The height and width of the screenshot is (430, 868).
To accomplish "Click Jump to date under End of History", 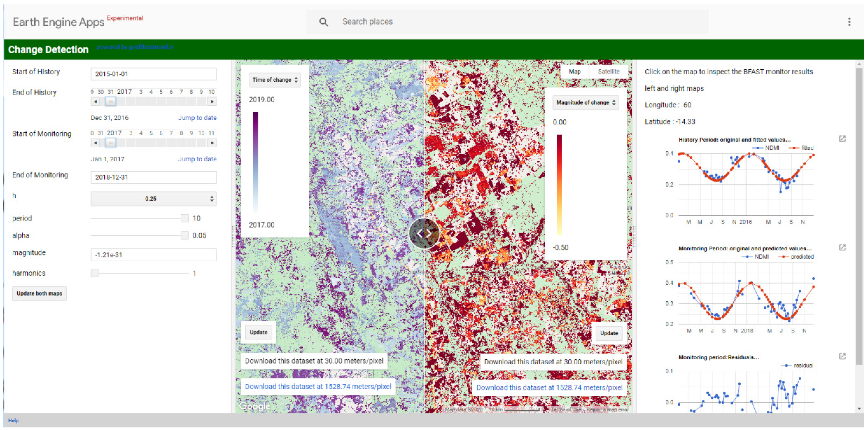I will [x=197, y=118].
